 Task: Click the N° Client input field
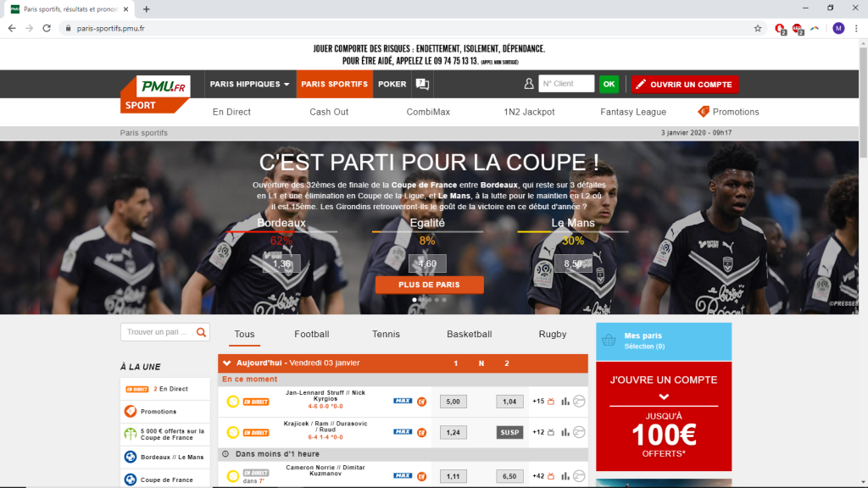(566, 84)
